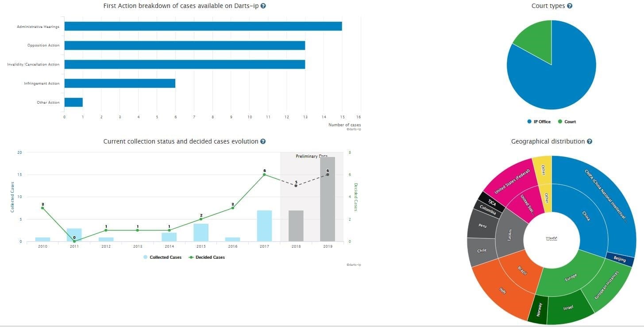Open help icon beside Geographical distribution
This screenshot has width=644, height=327.
coord(589,142)
